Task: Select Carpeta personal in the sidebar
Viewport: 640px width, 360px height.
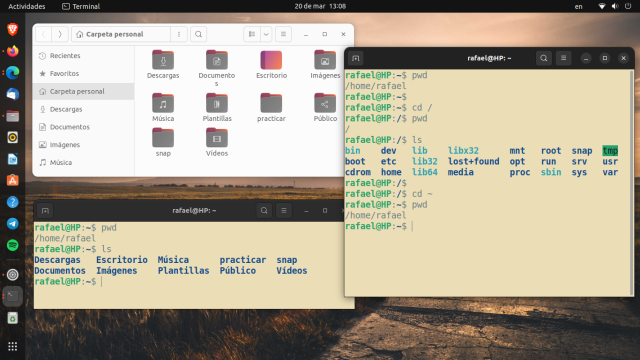Action: (83, 91)
